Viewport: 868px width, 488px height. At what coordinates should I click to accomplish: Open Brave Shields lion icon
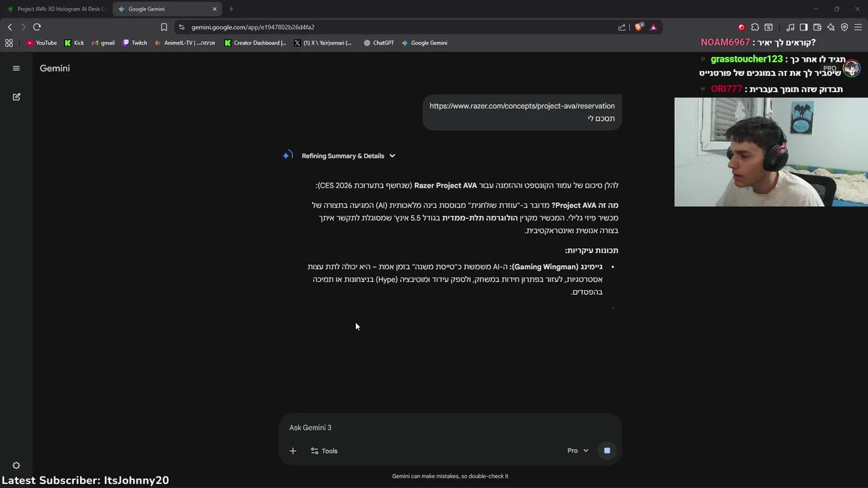pyautogui.click(x=639, y=27)
